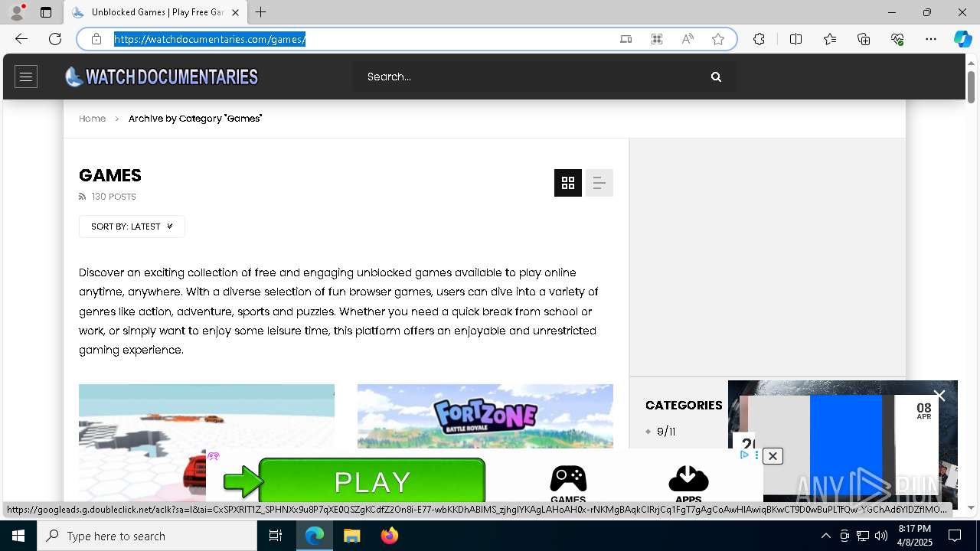
Task: Open Read aloud in address bar
Action: tap(688, 39)
